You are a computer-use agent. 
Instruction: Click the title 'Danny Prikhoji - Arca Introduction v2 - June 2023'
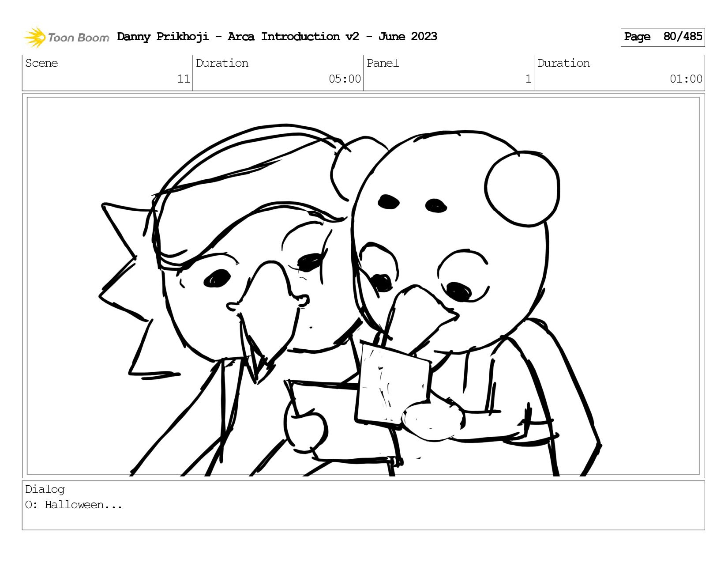point(277,37)
